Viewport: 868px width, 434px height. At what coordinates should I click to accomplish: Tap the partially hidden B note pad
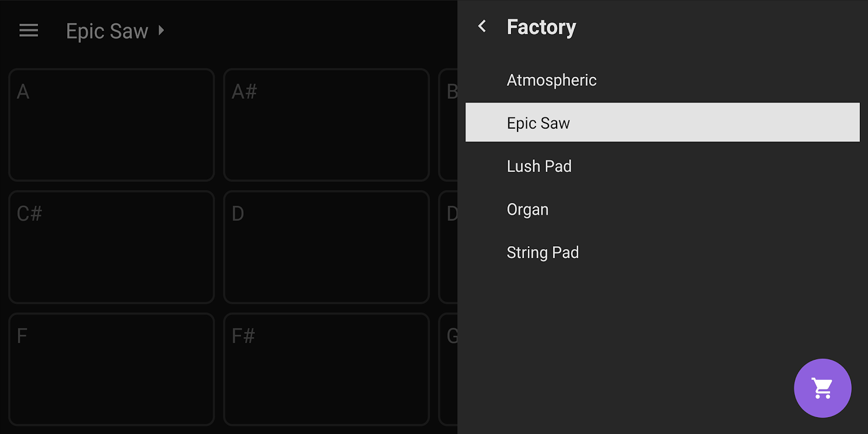pos(449,125)
